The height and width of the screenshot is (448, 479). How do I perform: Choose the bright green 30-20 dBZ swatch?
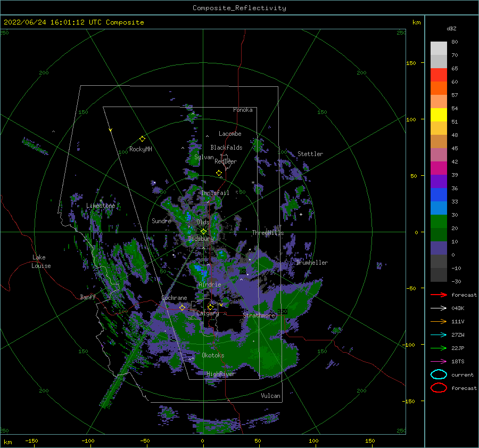point(439,222)
